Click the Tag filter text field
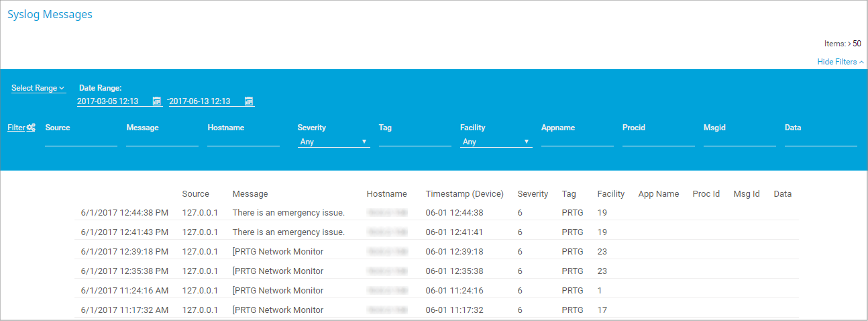 click(x=415, y=141)
